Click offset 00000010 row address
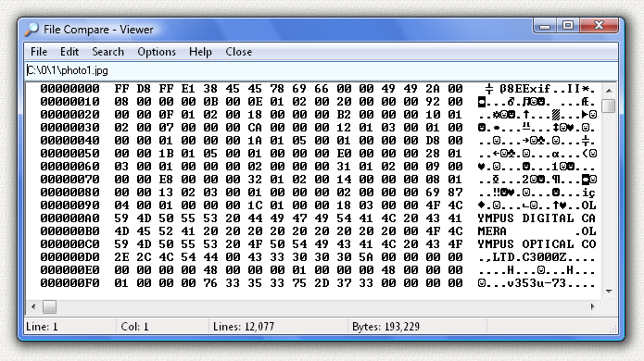Screen dimensions: 644x361 pos(69,102)
